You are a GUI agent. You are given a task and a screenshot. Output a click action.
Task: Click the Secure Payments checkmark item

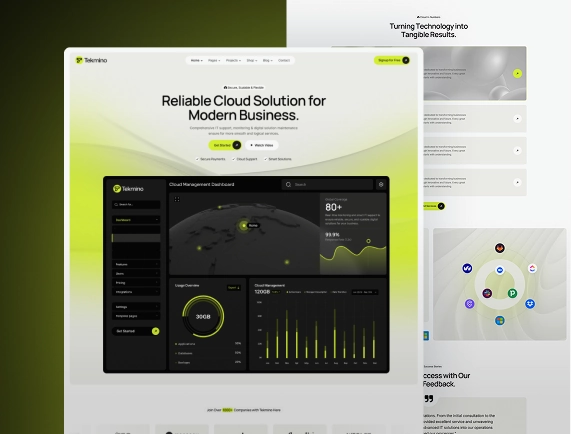point(210,159)
